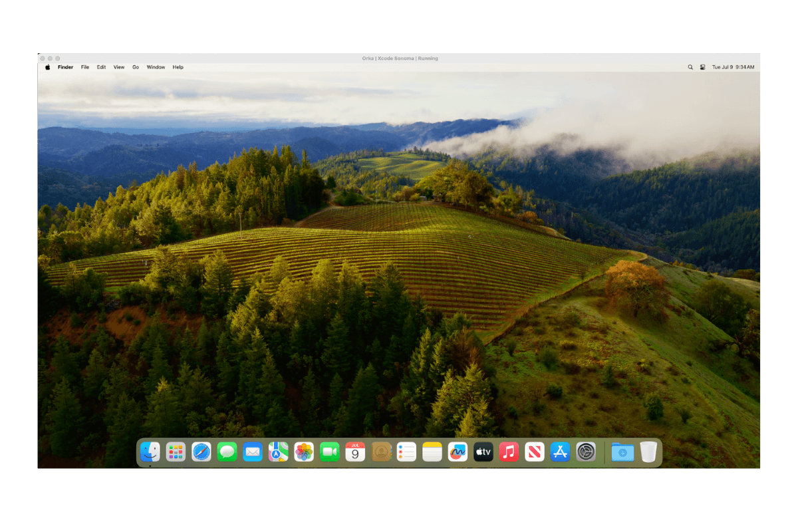Open Finder from the dock
This screenshot has width=798, height=532.
click(150, 452)
